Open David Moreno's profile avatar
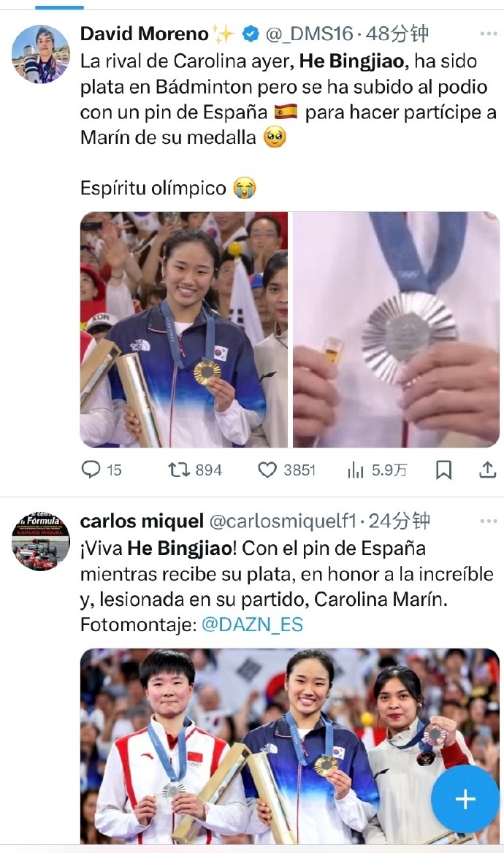 (x=41, y=54)
